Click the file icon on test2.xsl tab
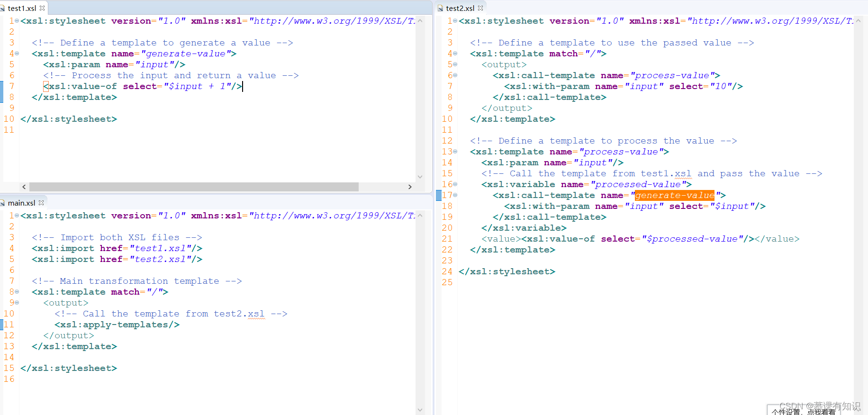This screenshot has width=868, height=415. point(440,8)
